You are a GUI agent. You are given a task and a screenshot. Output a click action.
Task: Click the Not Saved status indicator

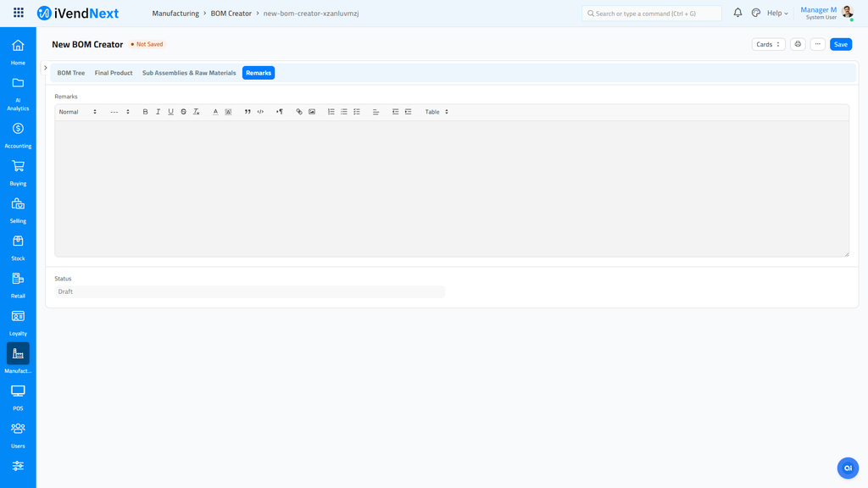[x=147, y=44]
